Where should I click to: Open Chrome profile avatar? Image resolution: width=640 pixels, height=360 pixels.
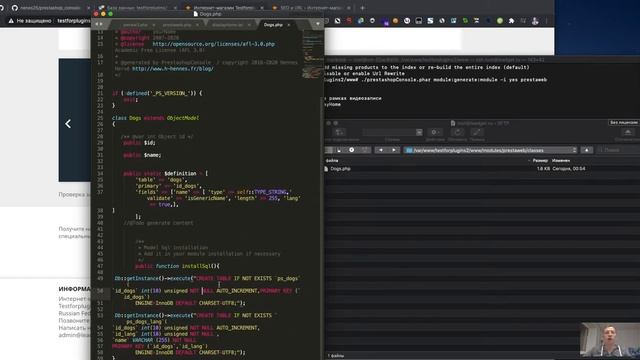point(535,21)
